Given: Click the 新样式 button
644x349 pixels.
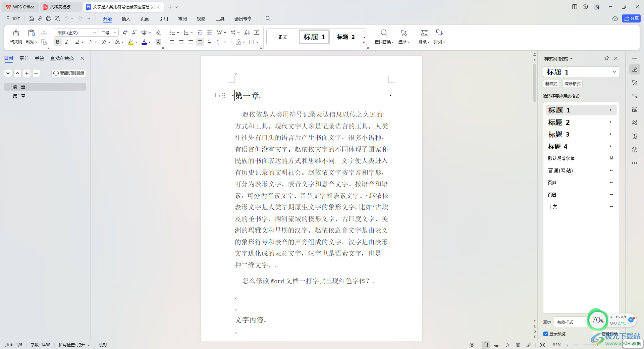Looking at the screenshot, I should (551, 84).
